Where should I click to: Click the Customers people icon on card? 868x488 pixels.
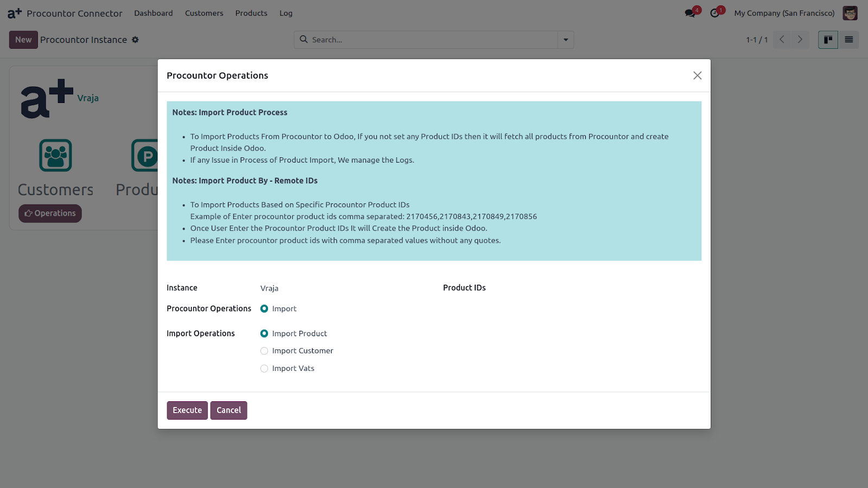tap(55, 156)
